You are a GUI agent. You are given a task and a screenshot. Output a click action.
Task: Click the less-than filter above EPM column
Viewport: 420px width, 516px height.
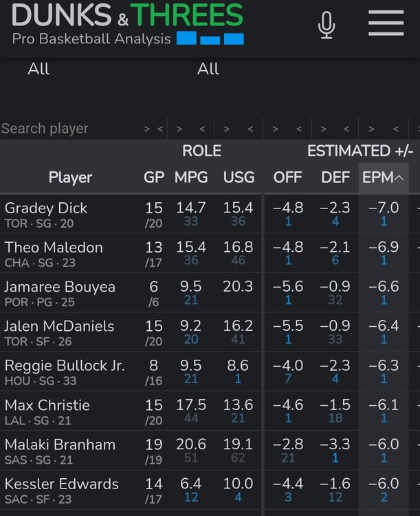pyautogui.click(x=395, y=129)
